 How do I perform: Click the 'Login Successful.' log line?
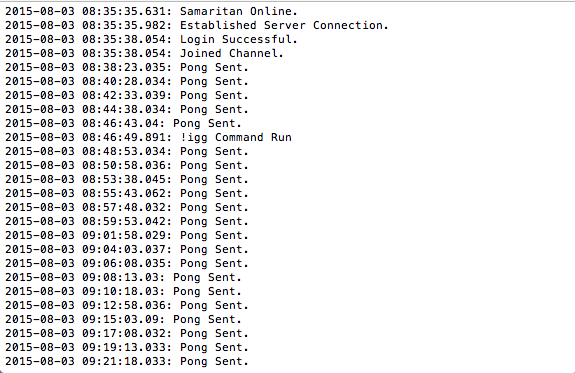(151, 39)
